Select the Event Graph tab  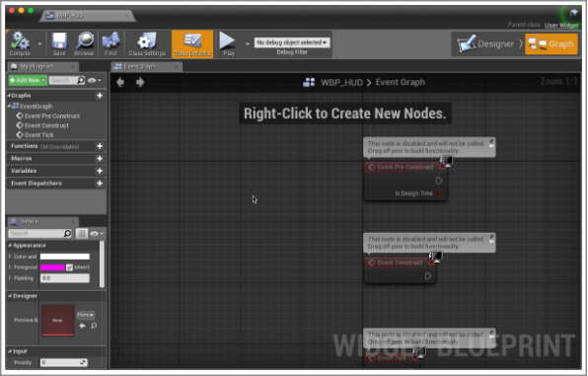[x=146, y=67]
